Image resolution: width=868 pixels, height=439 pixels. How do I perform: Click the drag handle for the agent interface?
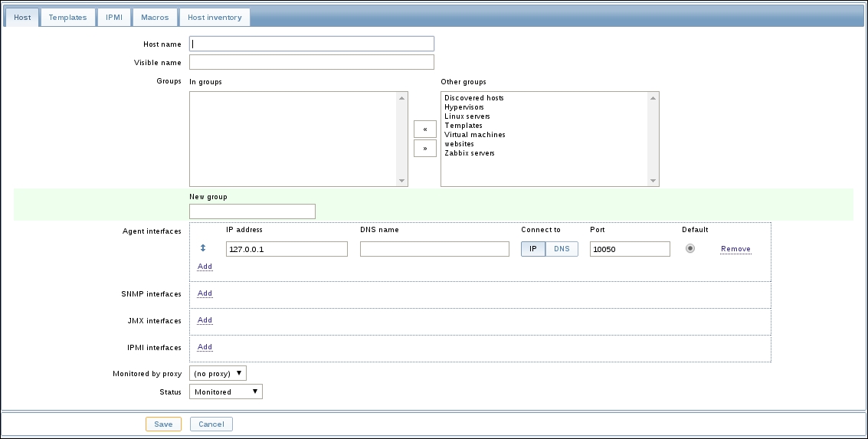click(203, 248)
